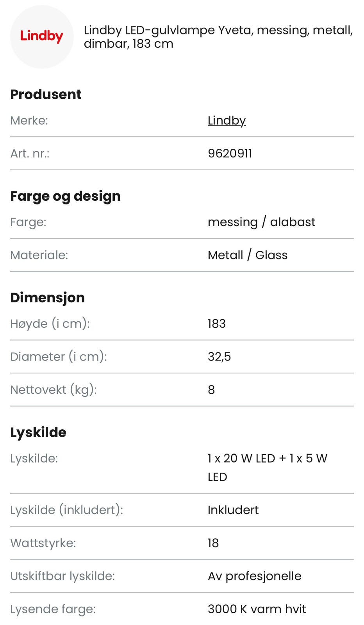Click the article number 9620911
This screenshot has height=625, width=364.
coord(230,154)
